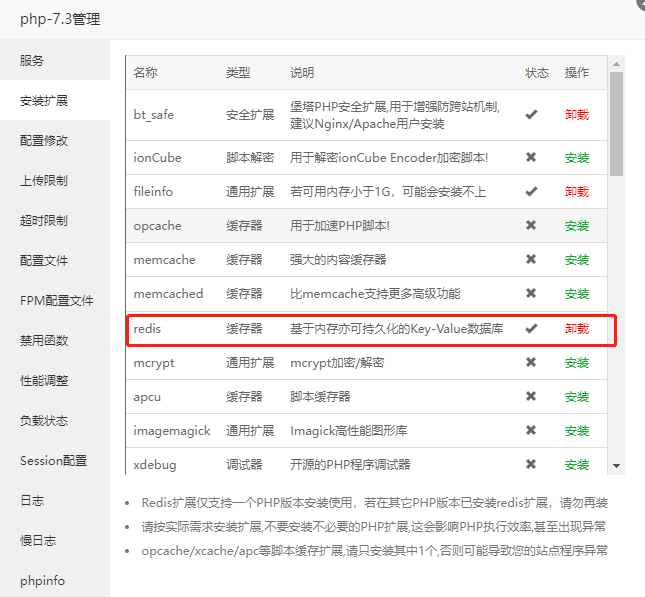Select the ionCube extension name
Image resolution: width=645 pixels, height=597 pixels.
(157, 158)
